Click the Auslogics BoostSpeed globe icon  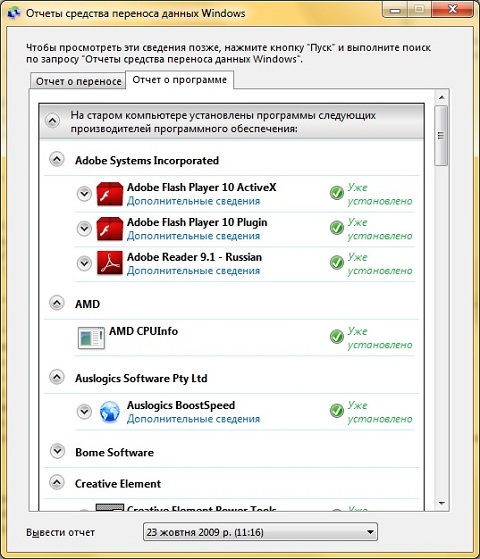click(x=109, y=412)
